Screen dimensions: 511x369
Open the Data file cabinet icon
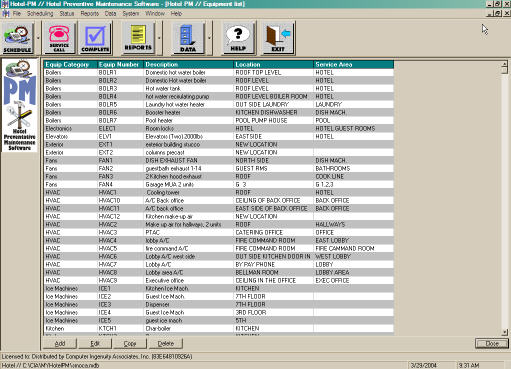pyautogui.click(x=188, y=38)
